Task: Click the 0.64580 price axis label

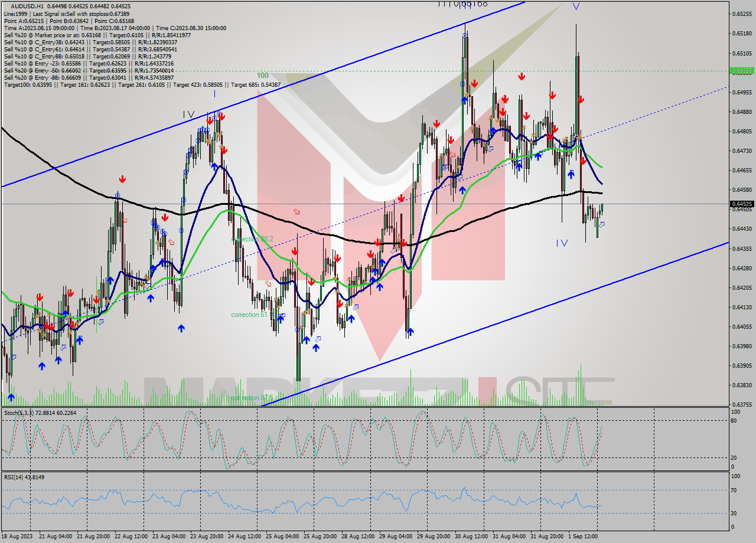Action: tap(742, 189)
